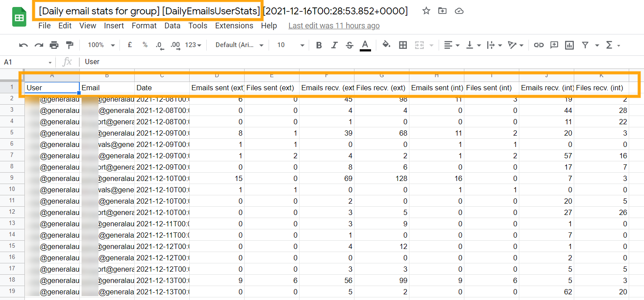
Task: Increase decimal places
Action: (175, 45)
